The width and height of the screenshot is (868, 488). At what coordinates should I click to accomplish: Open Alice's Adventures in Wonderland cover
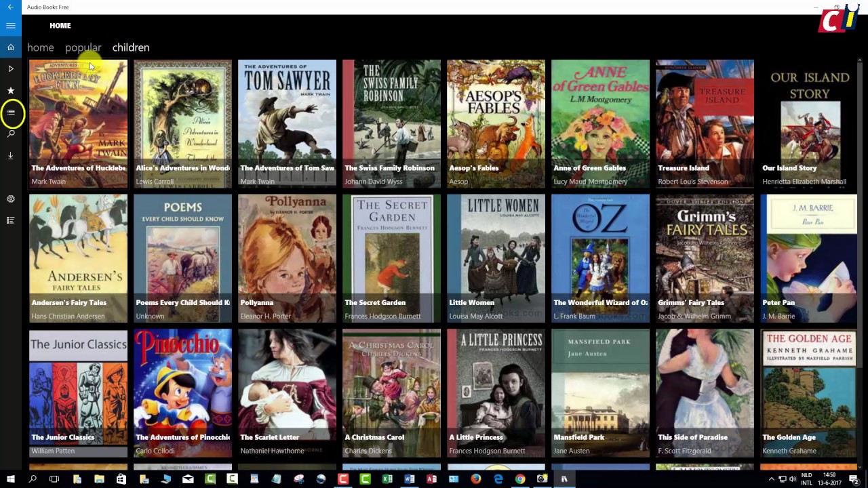[182, 123]
